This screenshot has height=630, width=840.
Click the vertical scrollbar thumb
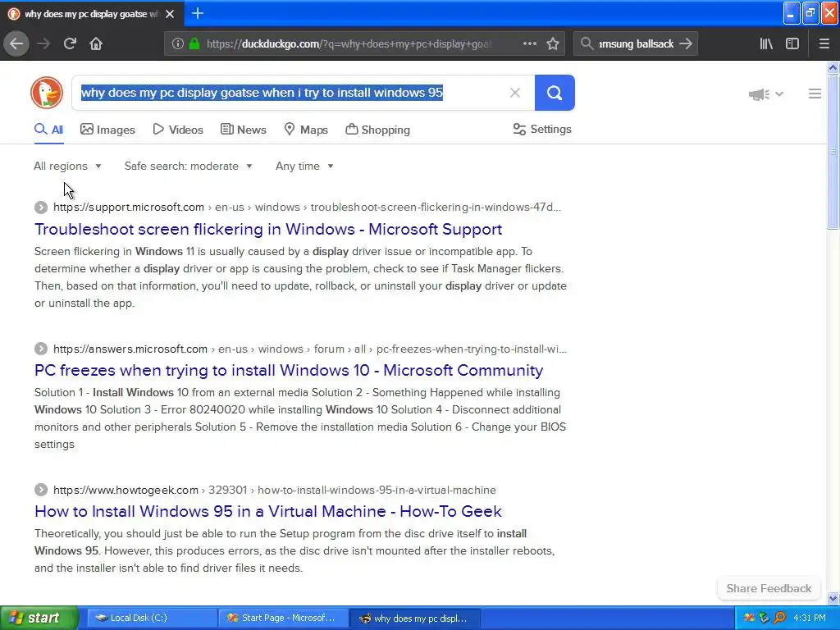(x=833, y=152)
